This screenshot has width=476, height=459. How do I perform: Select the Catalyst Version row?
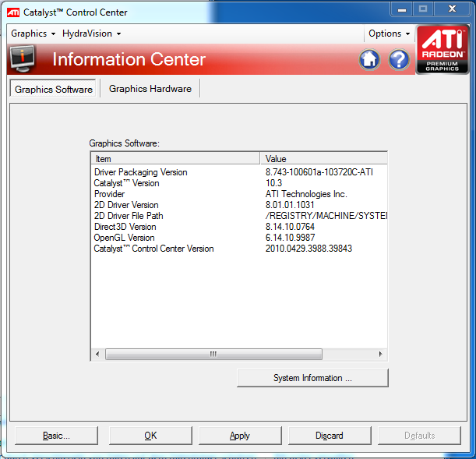(239, 183)
